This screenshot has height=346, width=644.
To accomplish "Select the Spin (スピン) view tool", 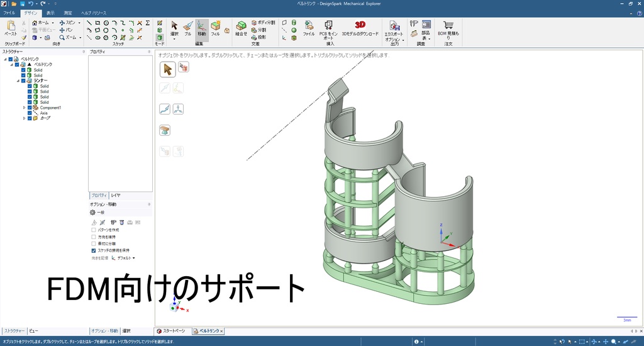I will (x=68, y=23).
